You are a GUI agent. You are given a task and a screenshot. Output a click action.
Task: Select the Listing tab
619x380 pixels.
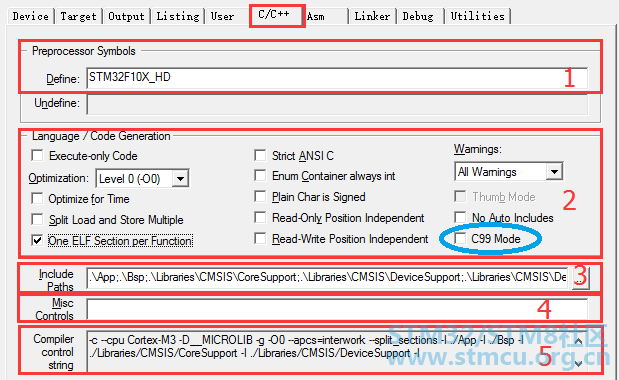coord(178,17)
